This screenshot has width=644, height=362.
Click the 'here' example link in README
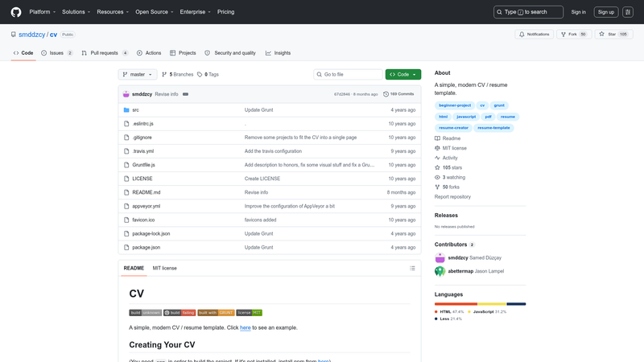click(246, 327)
